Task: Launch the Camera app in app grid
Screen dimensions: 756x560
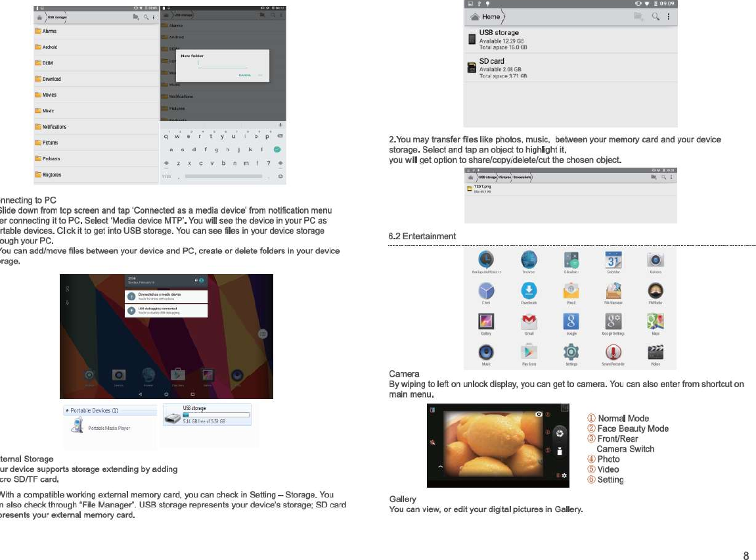Action: click(x=656, y=260)
